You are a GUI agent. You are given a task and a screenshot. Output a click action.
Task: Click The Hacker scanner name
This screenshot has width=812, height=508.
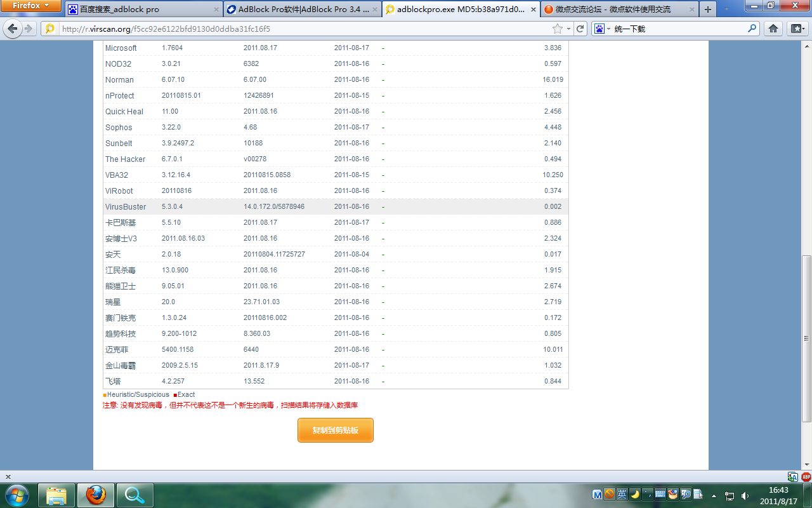click(x=126, y=159)
